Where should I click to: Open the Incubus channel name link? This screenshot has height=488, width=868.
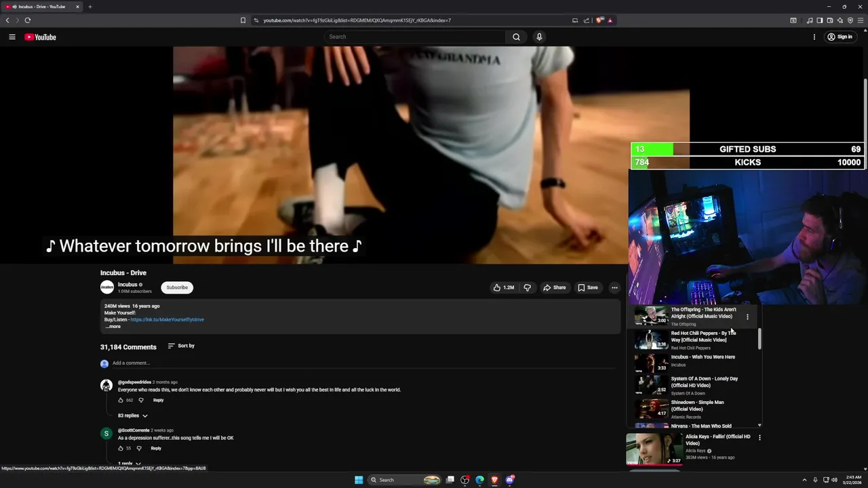pos(127,285)
